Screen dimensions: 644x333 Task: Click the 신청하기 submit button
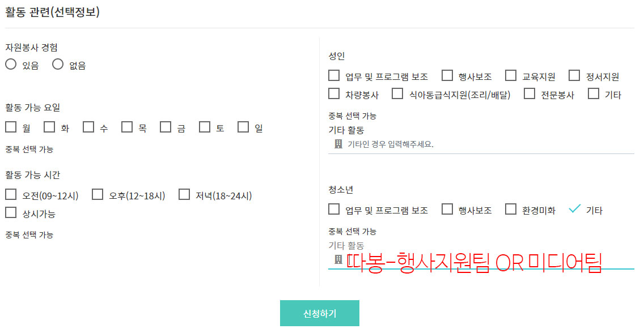point(320,313)
